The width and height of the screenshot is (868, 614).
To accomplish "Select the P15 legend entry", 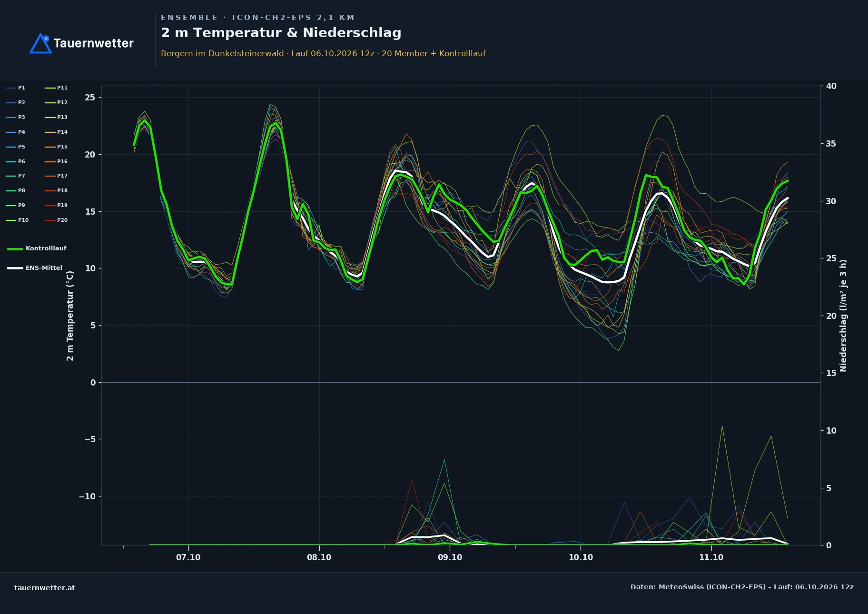I will [56, 147].
